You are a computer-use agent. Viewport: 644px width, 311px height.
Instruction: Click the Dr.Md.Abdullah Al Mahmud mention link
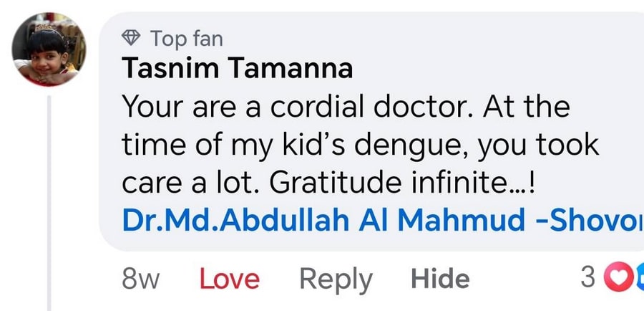click(382, 221)
